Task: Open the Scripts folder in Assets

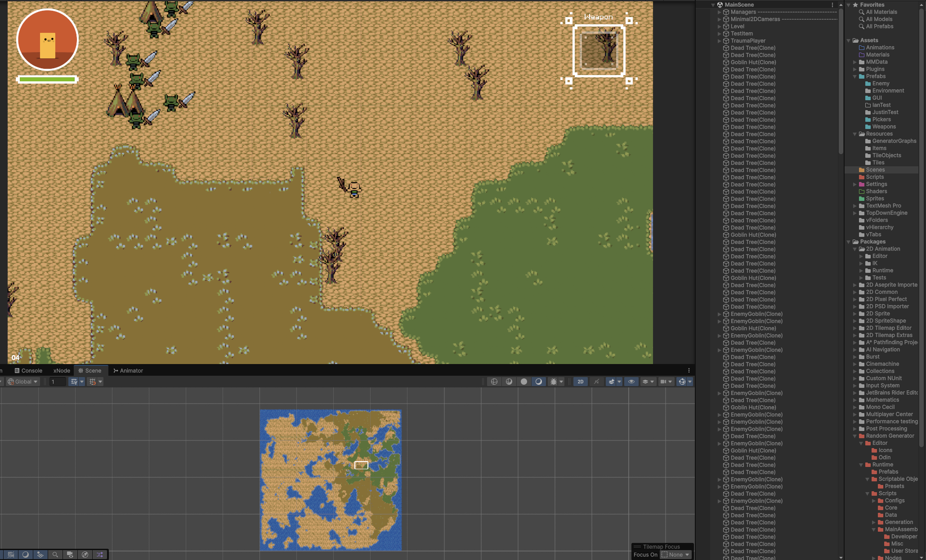Action: coord(874,177)
